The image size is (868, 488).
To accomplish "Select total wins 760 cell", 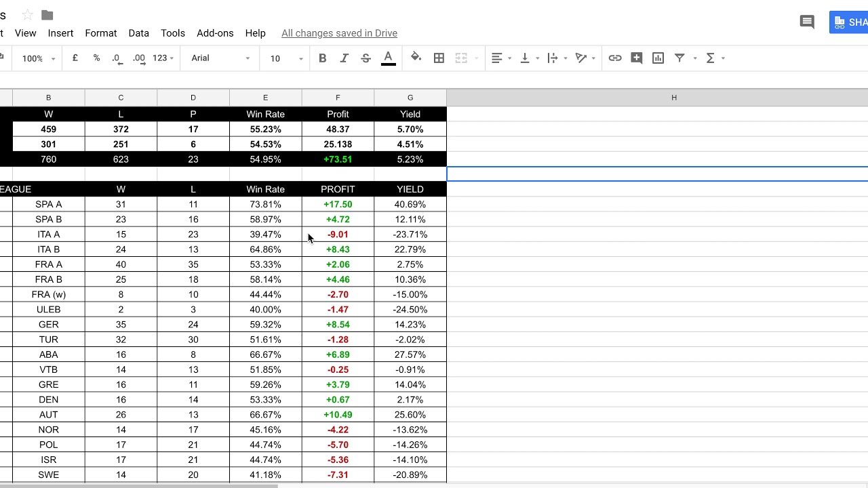I will 48,159.
